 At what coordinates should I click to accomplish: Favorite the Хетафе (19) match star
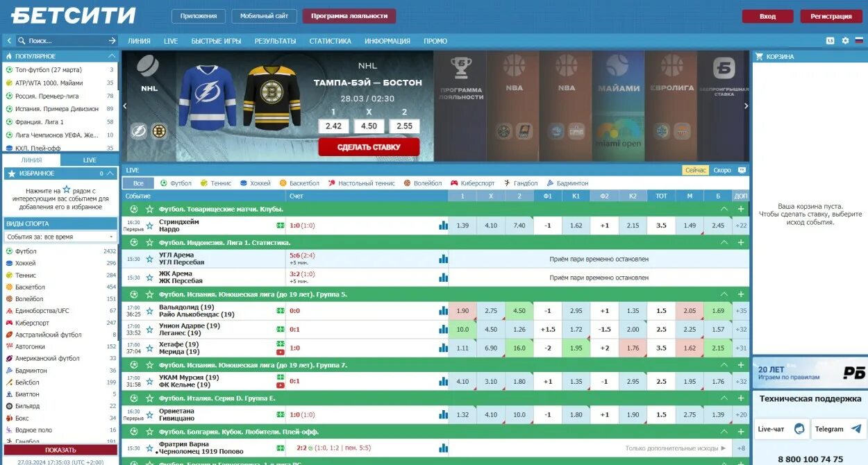149,348
